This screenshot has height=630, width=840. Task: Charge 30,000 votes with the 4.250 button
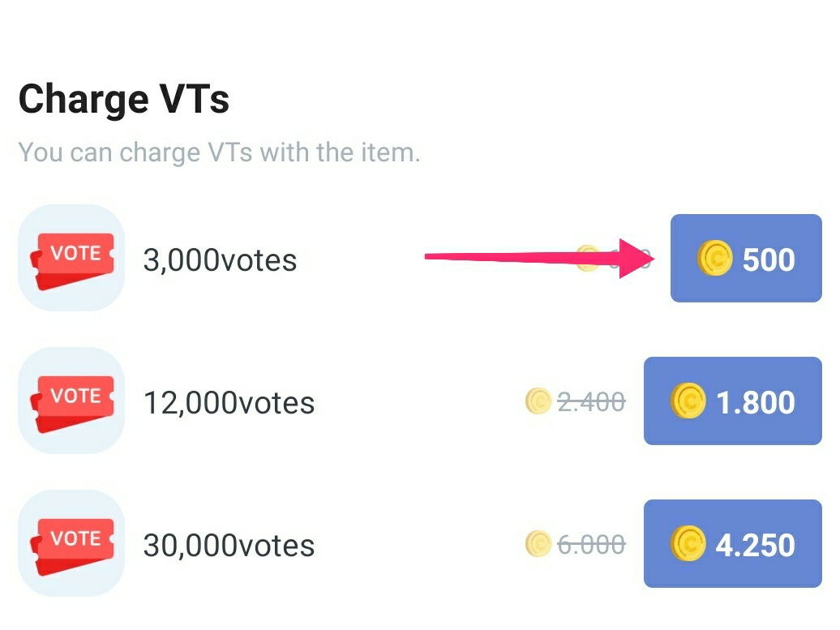732,544
